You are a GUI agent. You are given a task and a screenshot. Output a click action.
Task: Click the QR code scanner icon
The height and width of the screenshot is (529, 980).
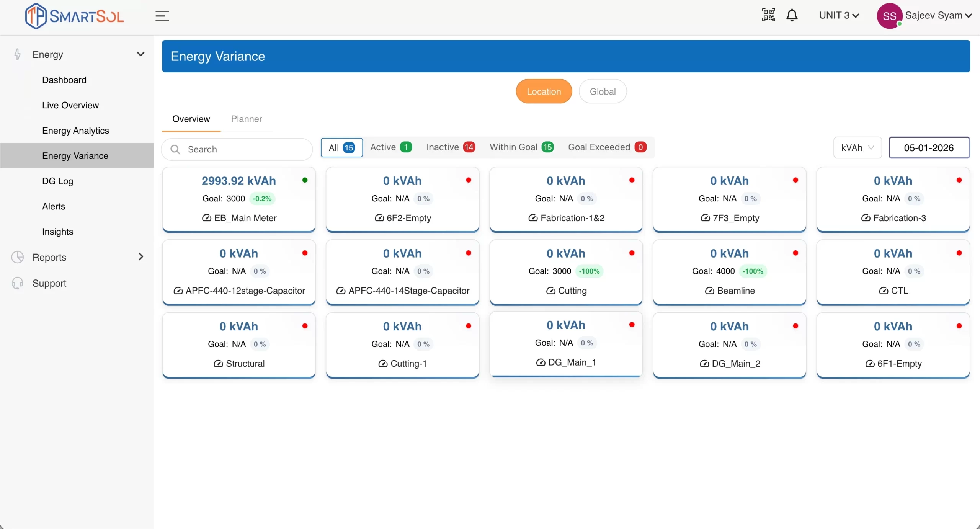click(768, 15)
